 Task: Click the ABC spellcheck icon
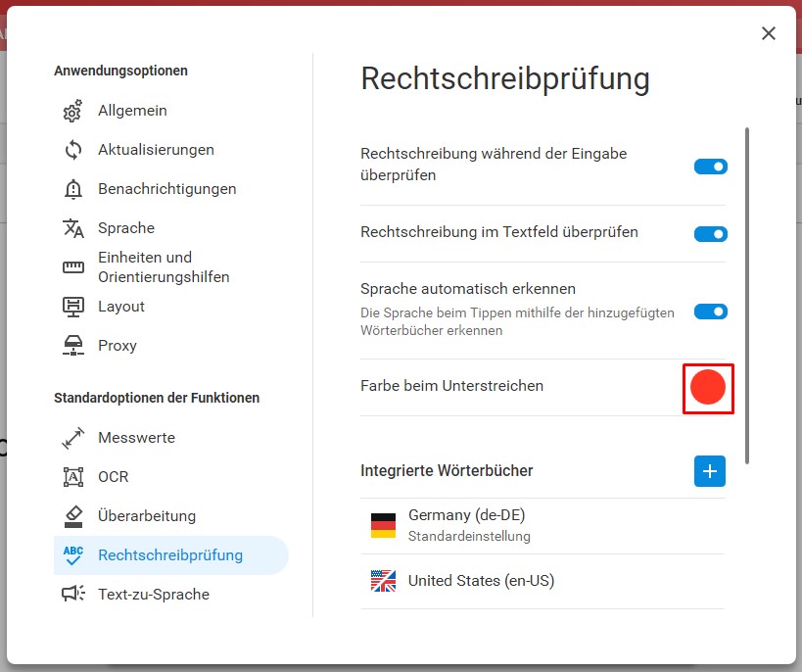(73, 555)
